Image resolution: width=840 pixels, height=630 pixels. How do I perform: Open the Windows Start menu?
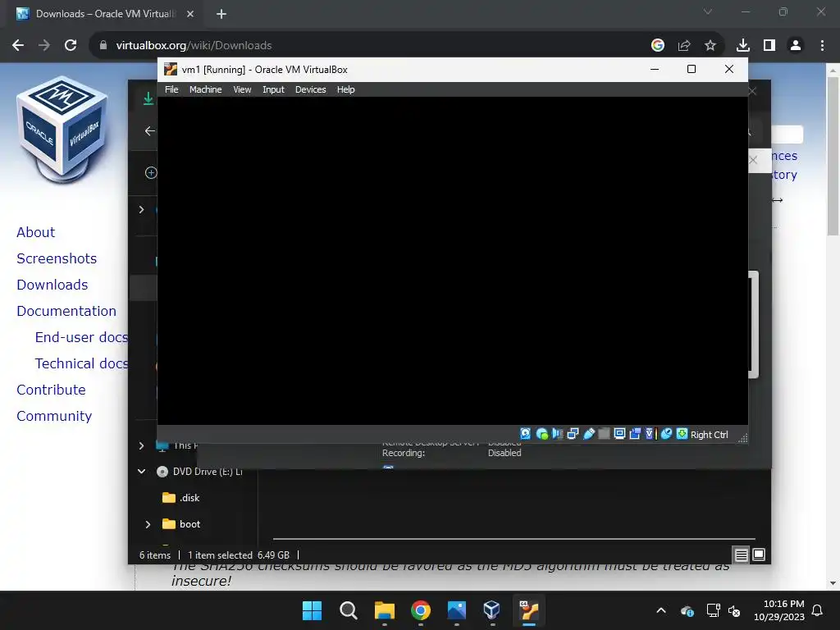click(313, 610)
